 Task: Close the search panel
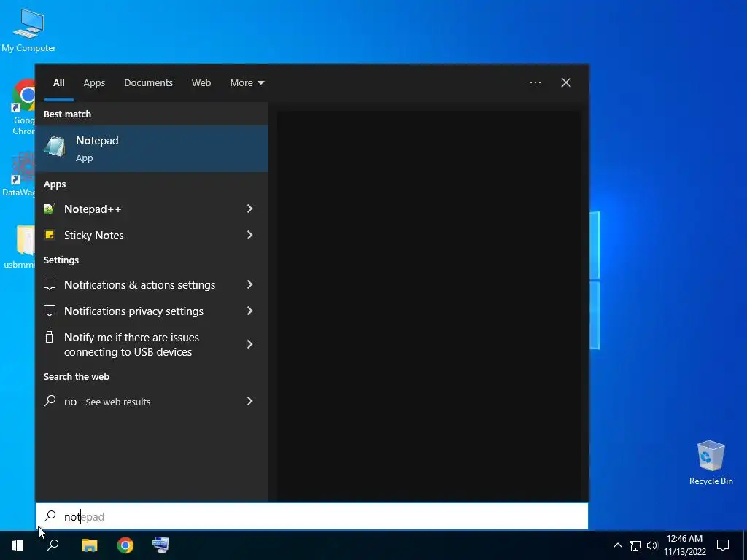point(566,83)
